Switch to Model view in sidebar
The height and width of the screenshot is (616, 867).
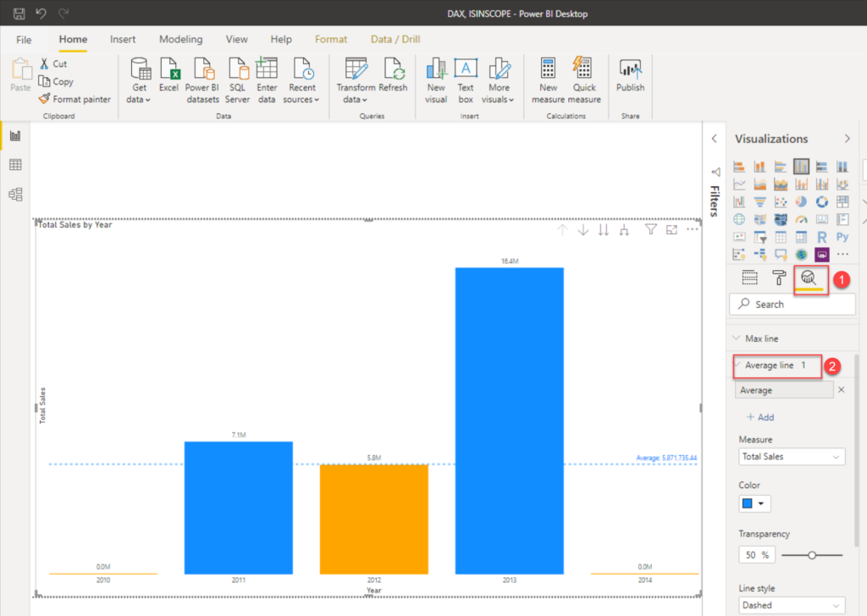[15, 194]
